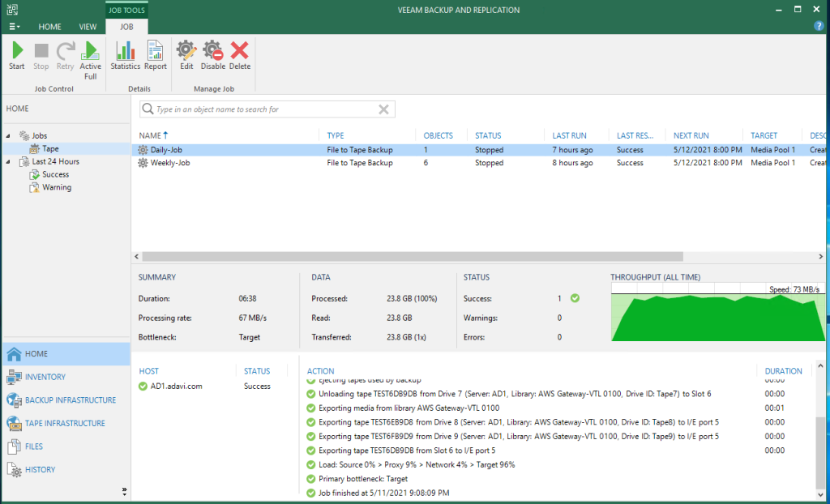Open the HOME navigation view
Screen dimensions: 830x504
[x=66, y=353]
